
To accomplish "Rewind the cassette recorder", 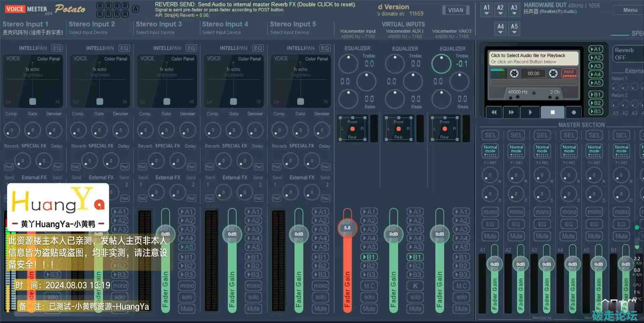I will (x=494, y=112).
